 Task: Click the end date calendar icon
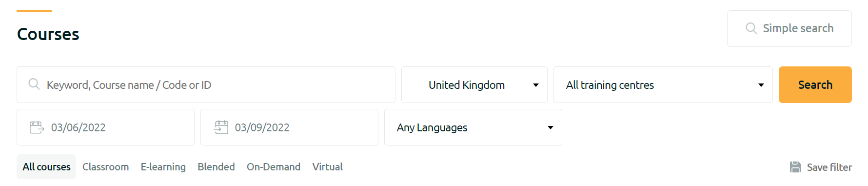(x=221, y=127)
